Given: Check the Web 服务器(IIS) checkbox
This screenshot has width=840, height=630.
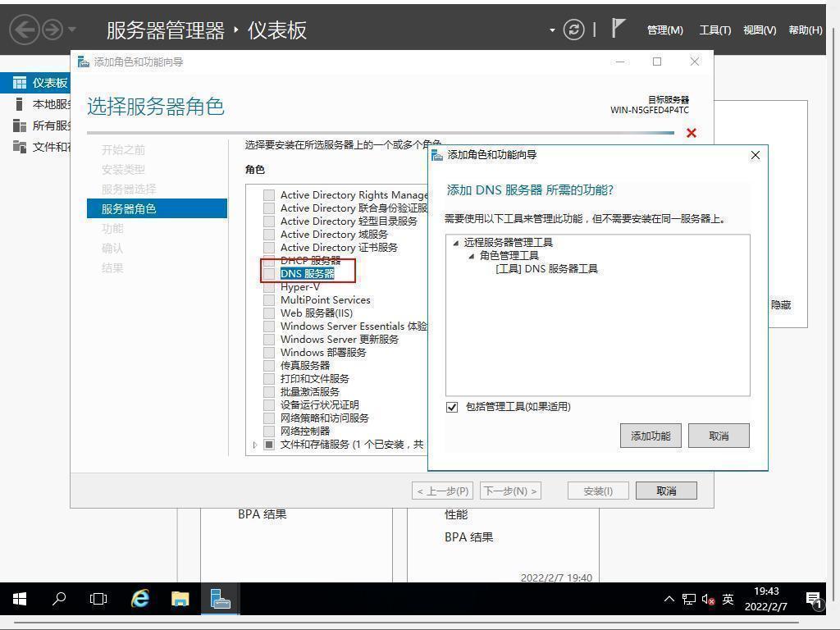Looking at the screenshot, I should [269, 313].
